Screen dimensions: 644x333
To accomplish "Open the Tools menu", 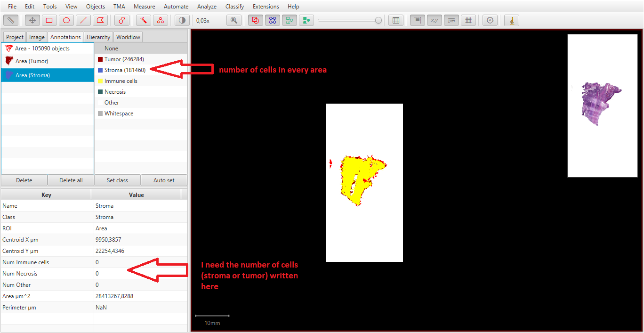I will (x=50, y=7).
